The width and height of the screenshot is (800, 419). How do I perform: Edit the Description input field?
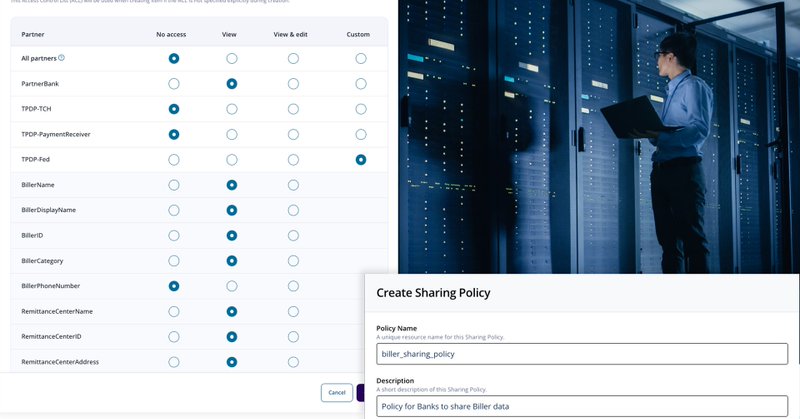coord(582,406)
